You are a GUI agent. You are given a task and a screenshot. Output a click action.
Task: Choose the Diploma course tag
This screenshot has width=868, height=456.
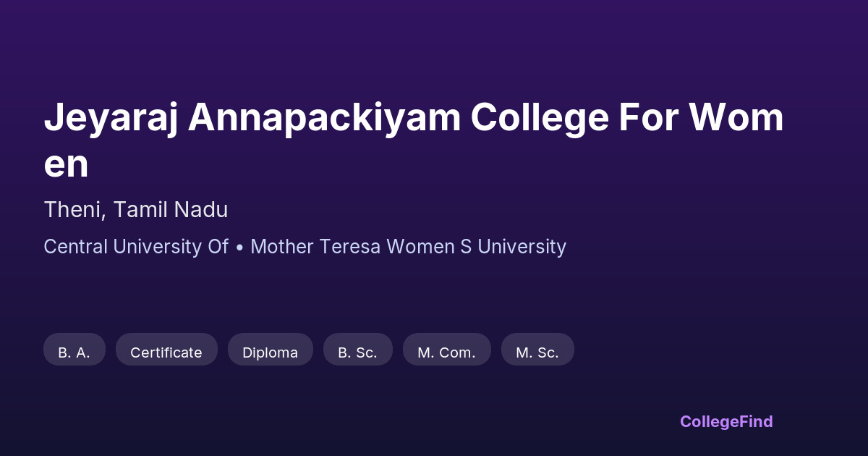pyautogui.click(x=270, y=352)
